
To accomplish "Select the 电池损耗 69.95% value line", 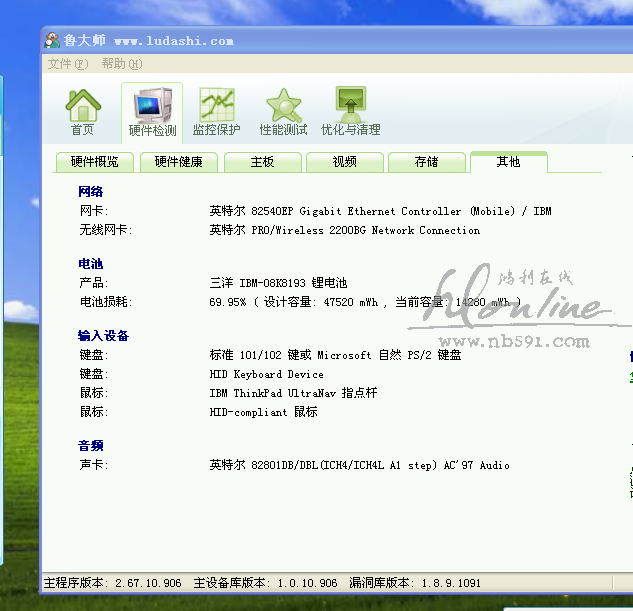I will [x=364, y=301].
